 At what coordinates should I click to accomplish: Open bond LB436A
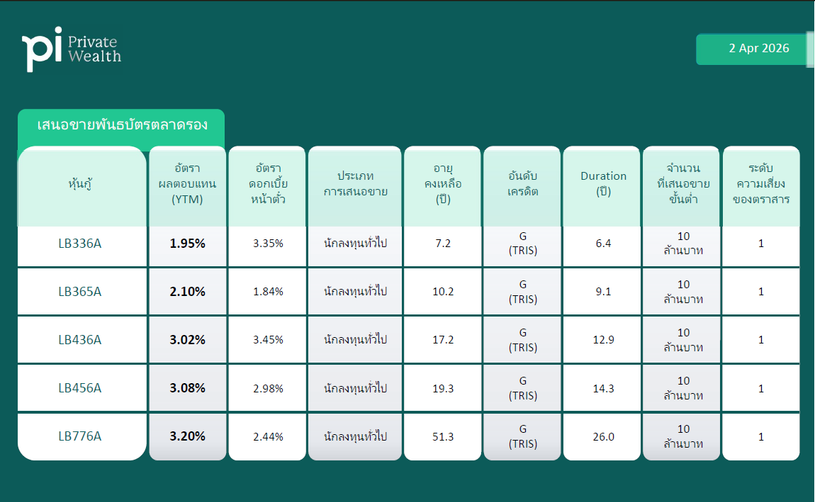80,340
